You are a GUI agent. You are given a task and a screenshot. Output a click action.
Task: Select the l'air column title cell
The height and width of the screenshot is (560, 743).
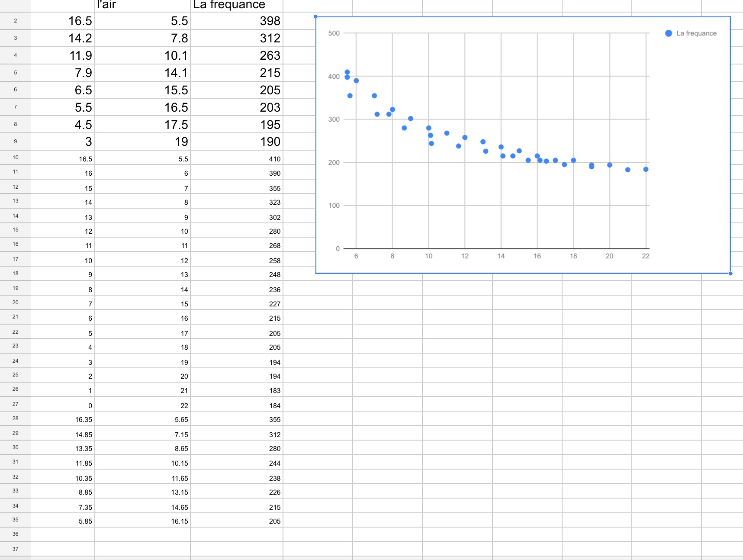[142, 5]
